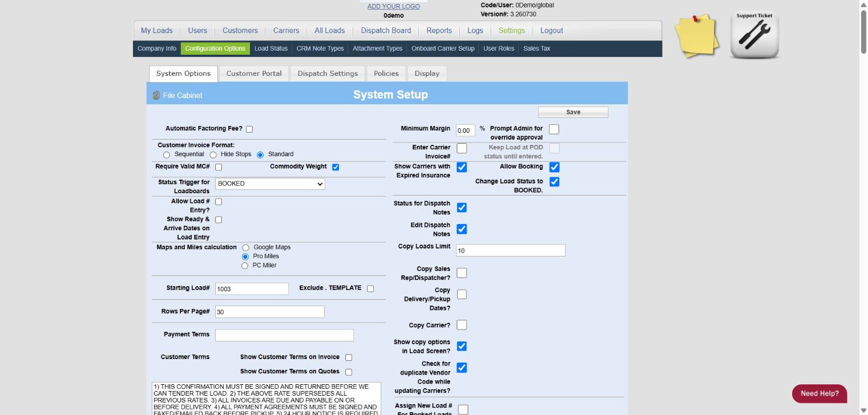This screenshot has height=415, width=868.
Task: Click Logout in navigation bar
Action: click(x=551, y=31)
